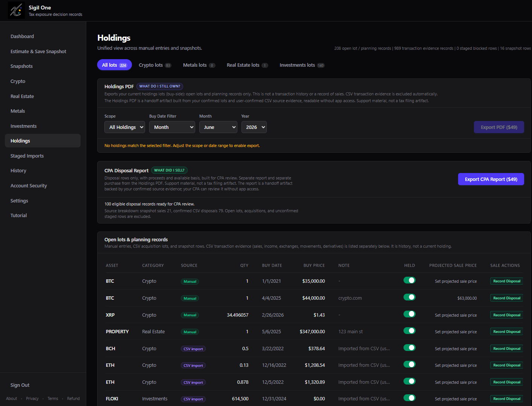Toggle Held switch for BTC 1/1/2021 row
532x406 pixels.
click(409, 280)
